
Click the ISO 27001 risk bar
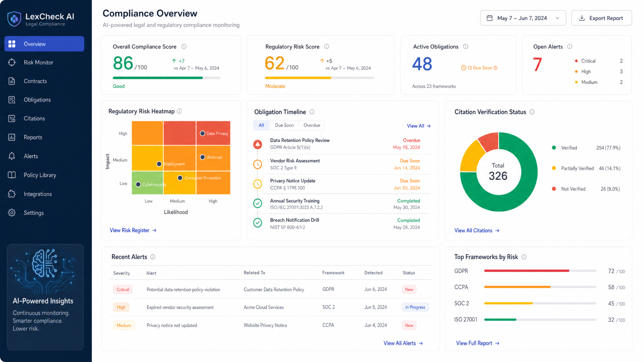tap(540, 320)
